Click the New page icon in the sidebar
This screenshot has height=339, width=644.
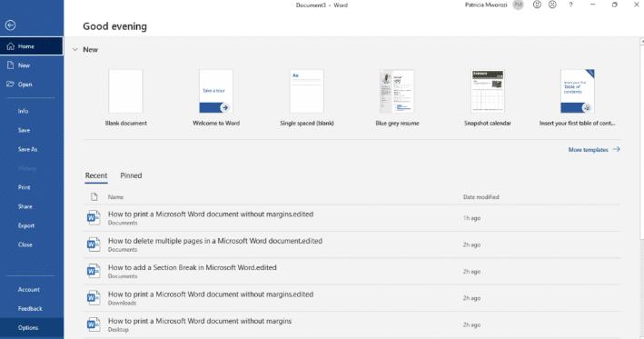point(10,65)
